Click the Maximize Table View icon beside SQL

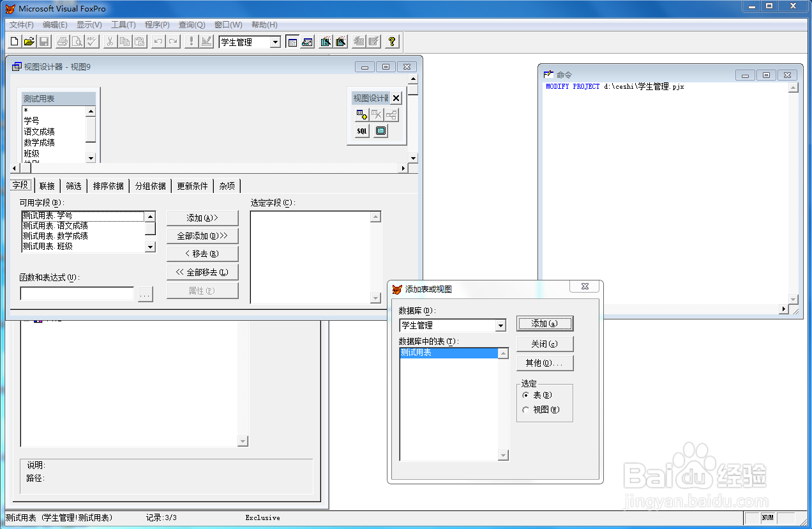(x=380, y=131)
